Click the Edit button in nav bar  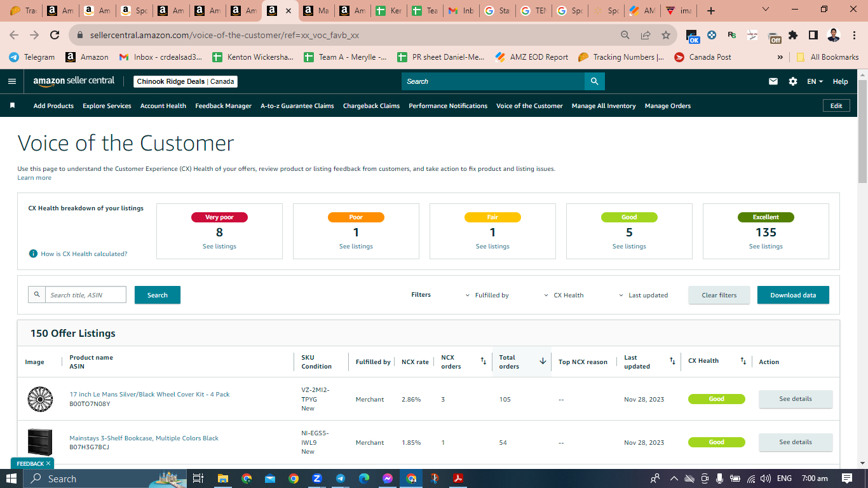pos(836,105)
